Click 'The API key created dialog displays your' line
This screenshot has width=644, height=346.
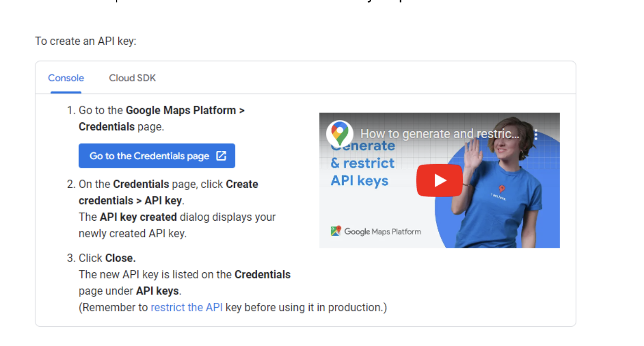click(x=177, y=217)
